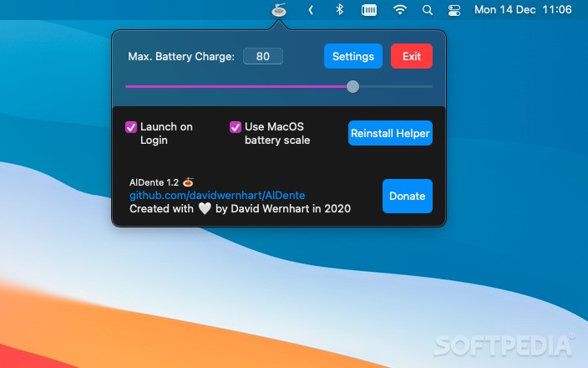This screenshot has width=588, height=368.
Task: Click the spaghetti emoji next to AlDente 1.2
Action: click(x=188, y=182)
